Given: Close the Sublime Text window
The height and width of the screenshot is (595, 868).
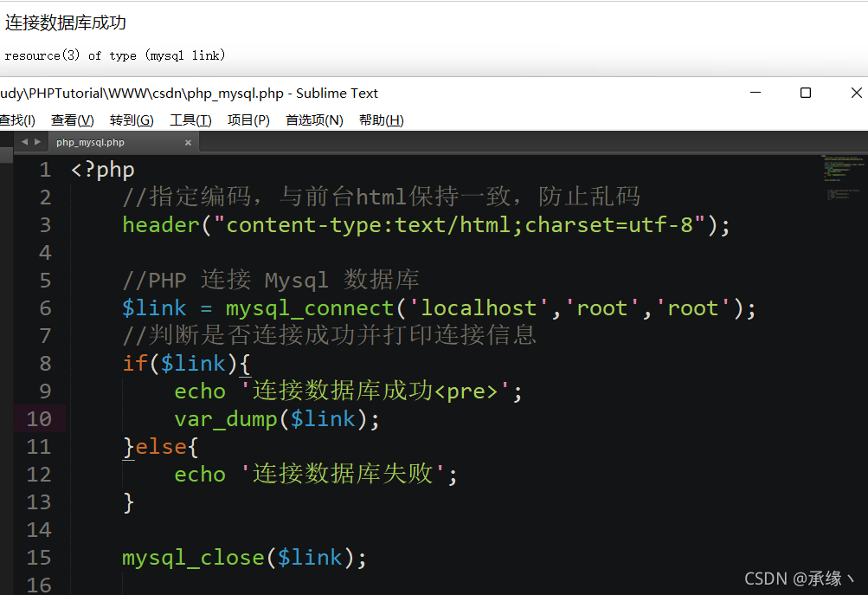Looking at the screenshot, I should (857, 93).
